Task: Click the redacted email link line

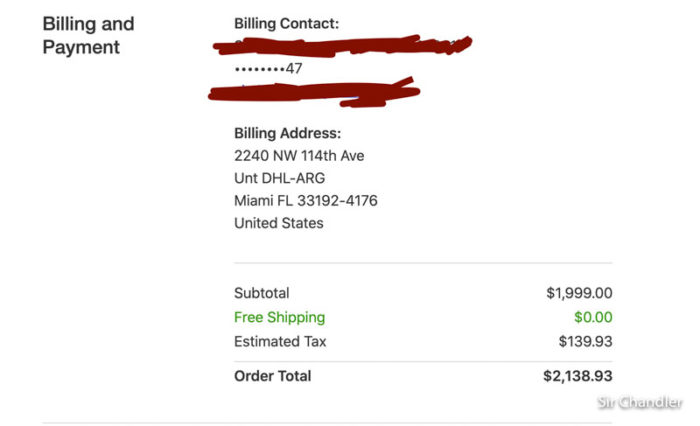Action: (x=314, y=93)
